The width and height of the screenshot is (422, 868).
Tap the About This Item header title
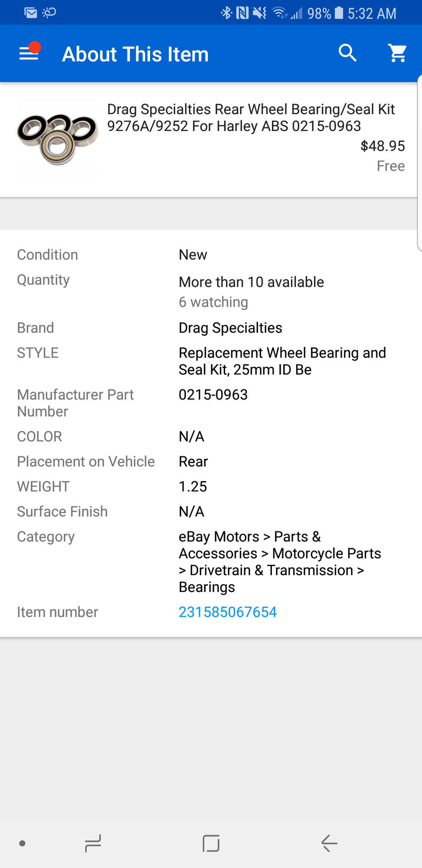click(x=135, y=54)
